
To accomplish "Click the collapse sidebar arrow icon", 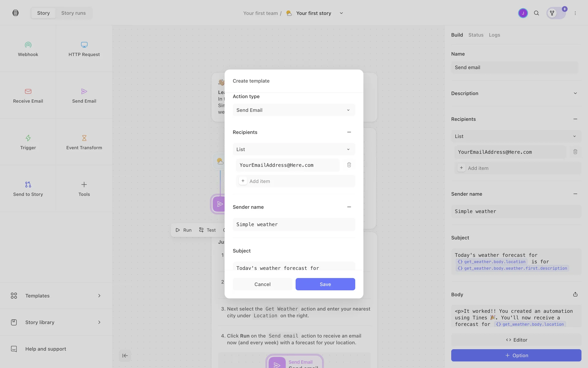I will click(125, 356).
